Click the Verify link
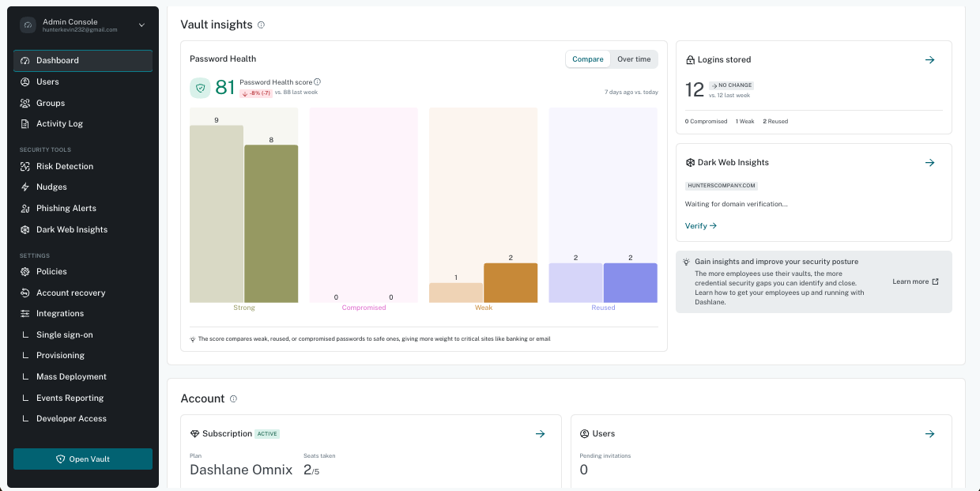980x491 pixels. [701, 226]
